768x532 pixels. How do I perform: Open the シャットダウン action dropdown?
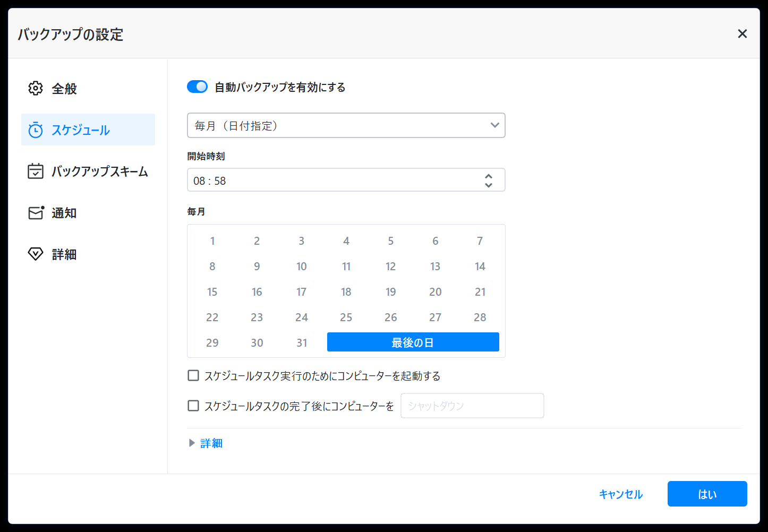point(472,406)
